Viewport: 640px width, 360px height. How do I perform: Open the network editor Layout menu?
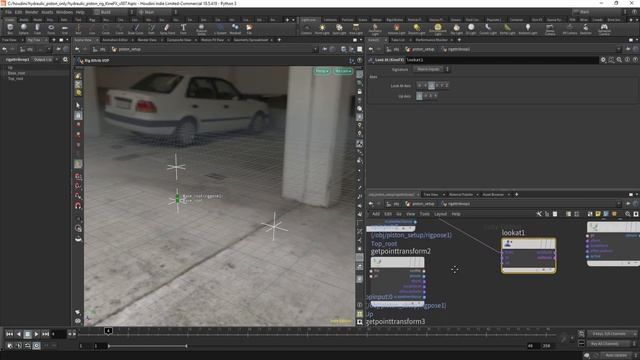pyautogui.click(x=440, y=214)
